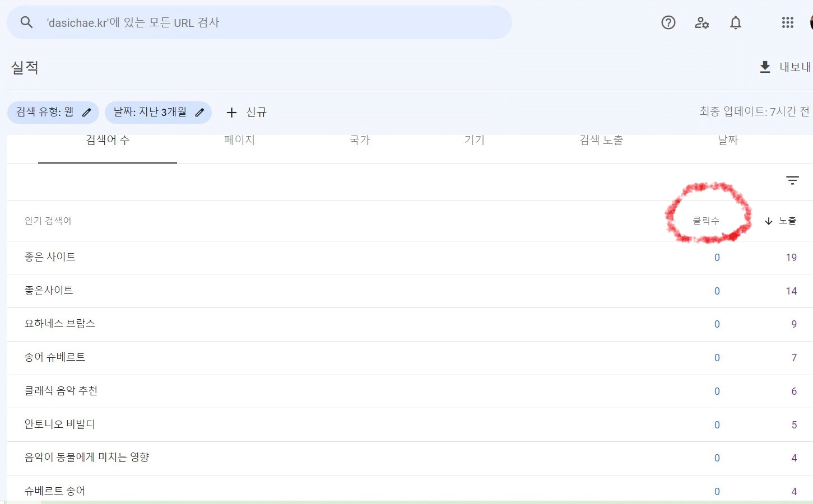
Task: Switch to the 국가 tab
Action: (359, 141)
